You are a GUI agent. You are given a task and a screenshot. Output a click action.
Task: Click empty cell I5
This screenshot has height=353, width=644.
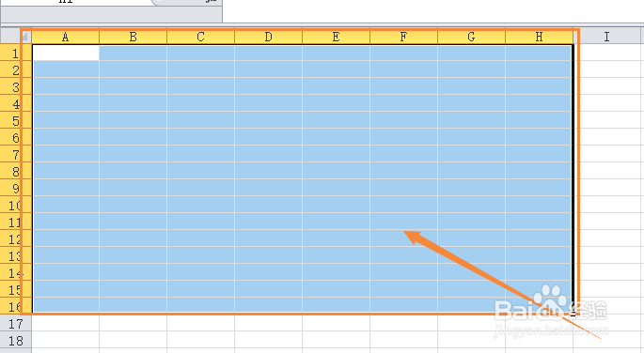(607, 120)
